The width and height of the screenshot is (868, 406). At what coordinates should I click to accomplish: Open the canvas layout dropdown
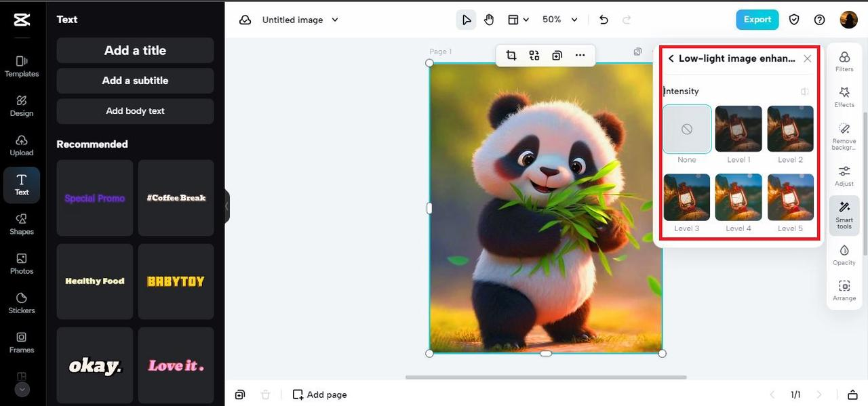click(518, 20)
